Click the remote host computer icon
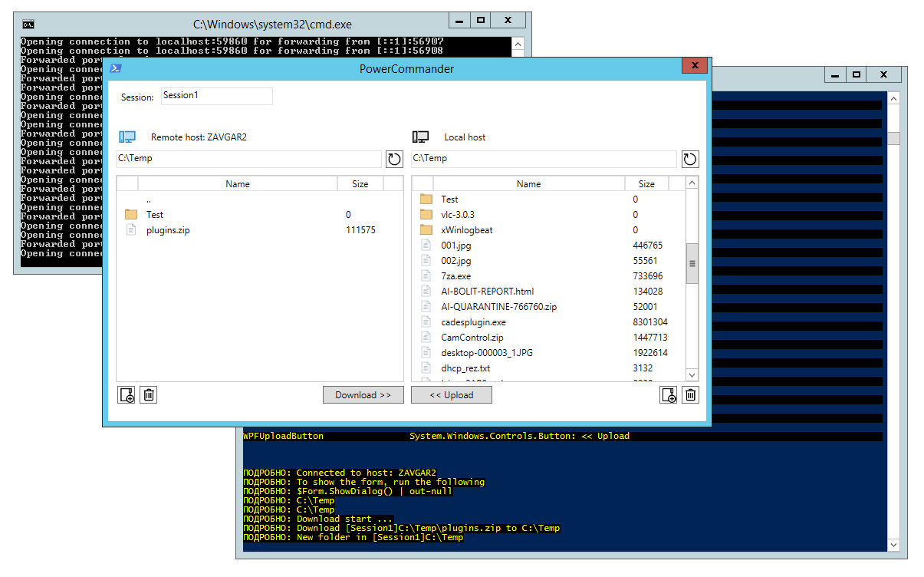Screen dimensions: 924x577 (127, 137)
